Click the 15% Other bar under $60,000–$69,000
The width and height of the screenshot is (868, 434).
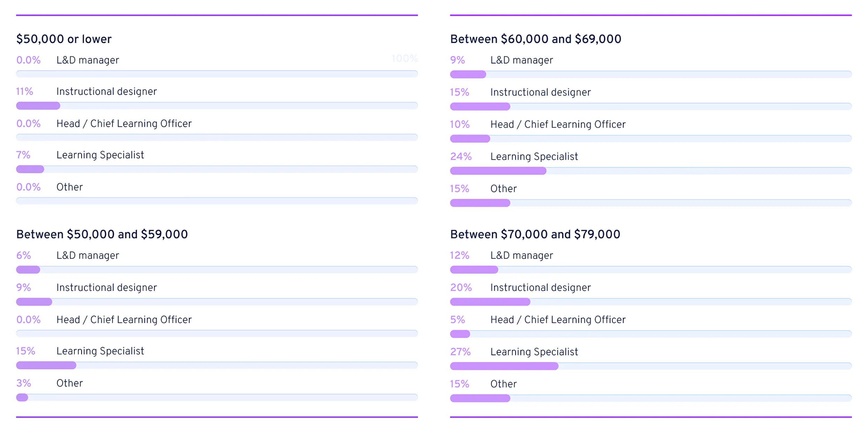tap(651, 203)
